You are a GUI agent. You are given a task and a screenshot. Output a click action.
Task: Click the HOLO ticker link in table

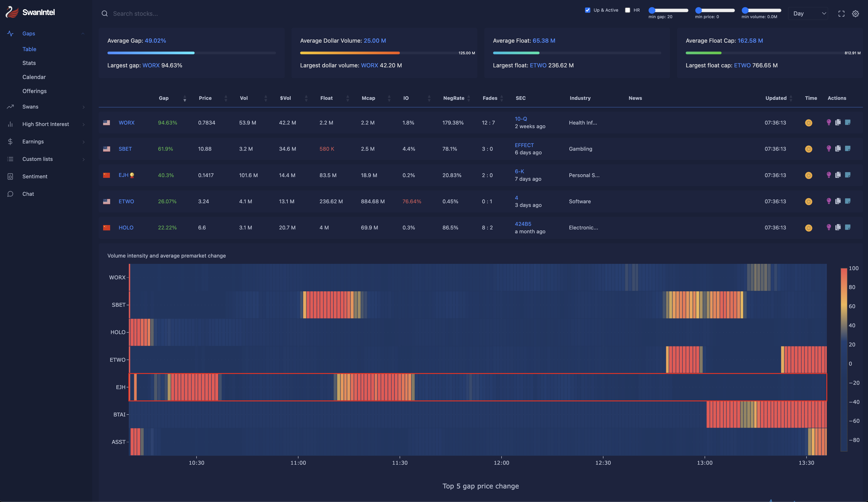[x=126, y=227]
